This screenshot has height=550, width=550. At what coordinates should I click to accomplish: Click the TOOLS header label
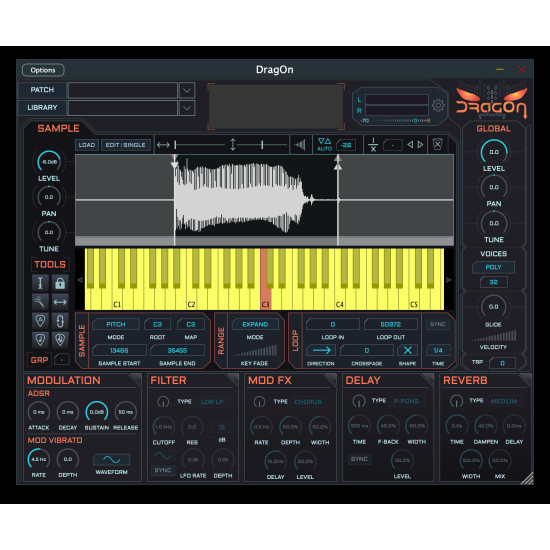[x=50, y=264]
